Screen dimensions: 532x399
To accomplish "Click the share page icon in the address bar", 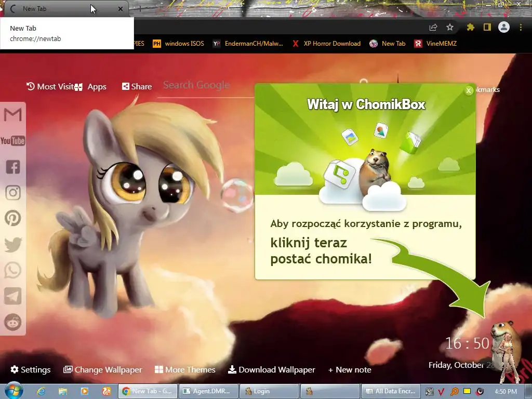I will click(x=433, y=28).
